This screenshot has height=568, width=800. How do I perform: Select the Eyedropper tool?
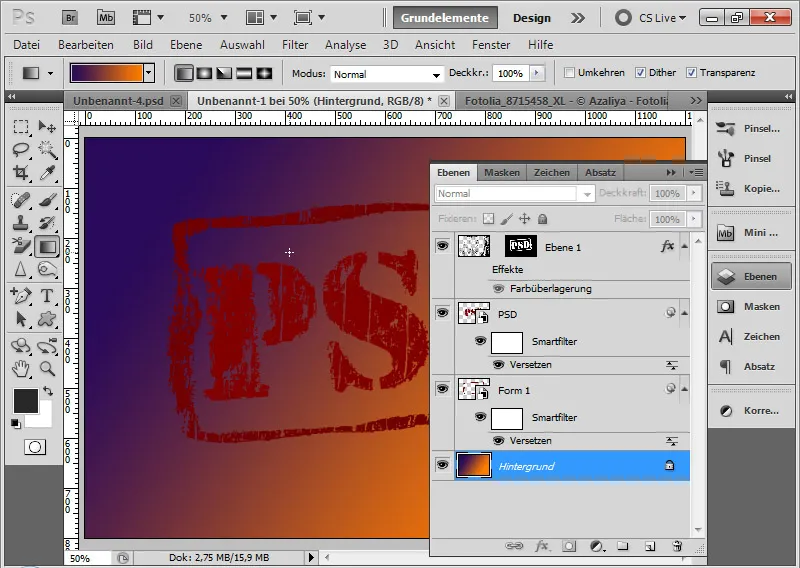coord(47,173)
